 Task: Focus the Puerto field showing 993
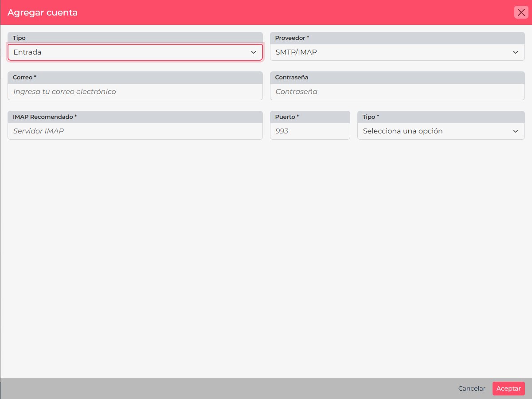310,131
